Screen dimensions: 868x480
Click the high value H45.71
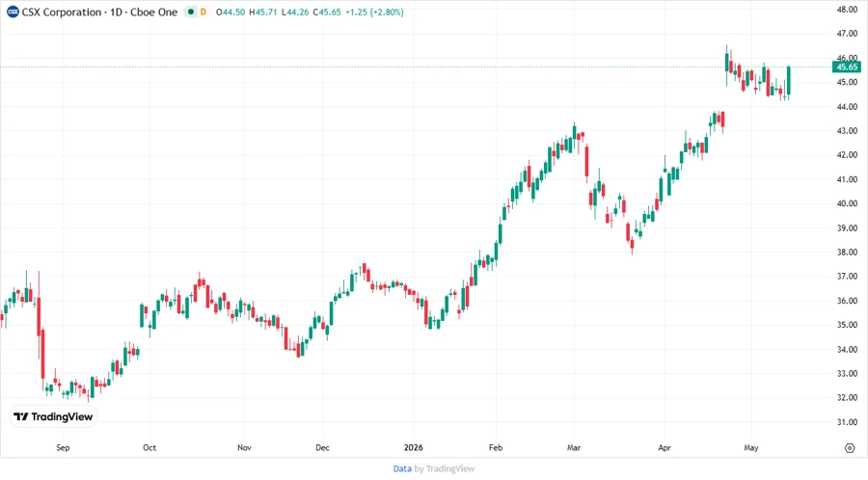pyautogui.click(x=263, y=13)
